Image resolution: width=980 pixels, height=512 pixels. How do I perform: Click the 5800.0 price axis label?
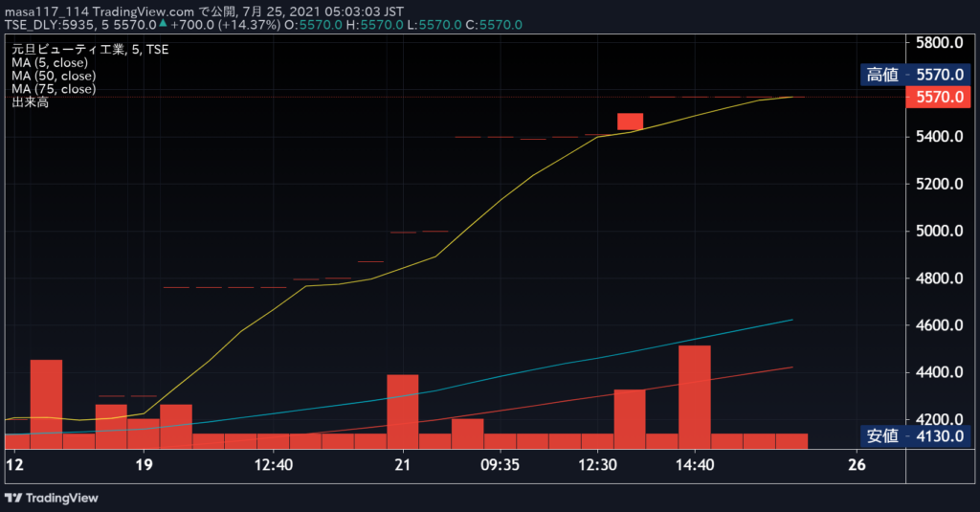939,43
